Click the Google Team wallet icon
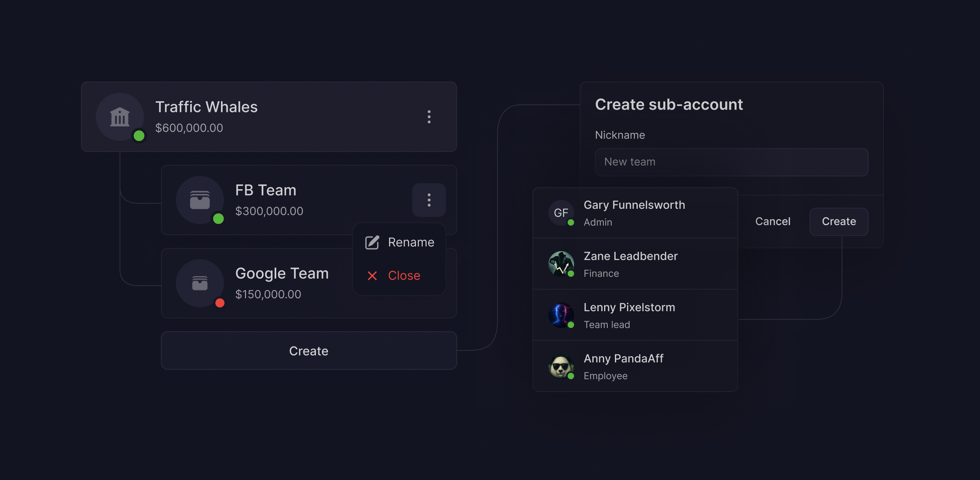Viewport: 980px width, 480px height. click(x=200, y=283)
